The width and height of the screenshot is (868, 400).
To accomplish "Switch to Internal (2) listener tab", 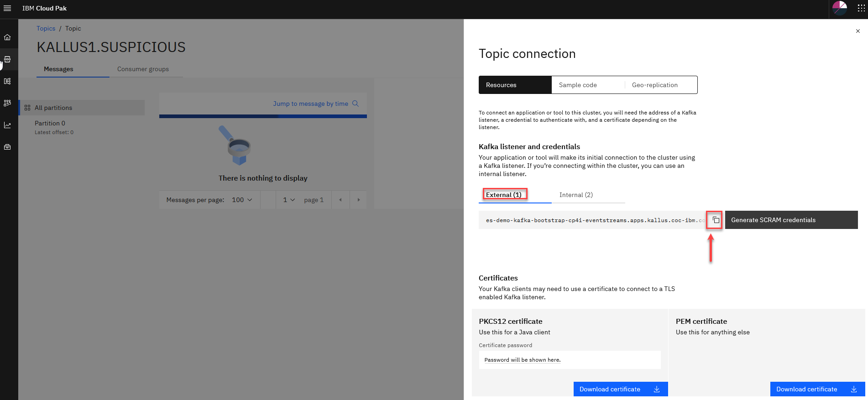I will (x=576, y=195).
